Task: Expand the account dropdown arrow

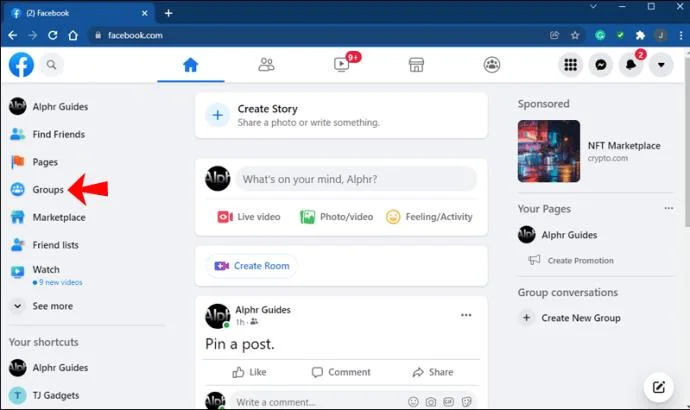Action: [661, 65]
